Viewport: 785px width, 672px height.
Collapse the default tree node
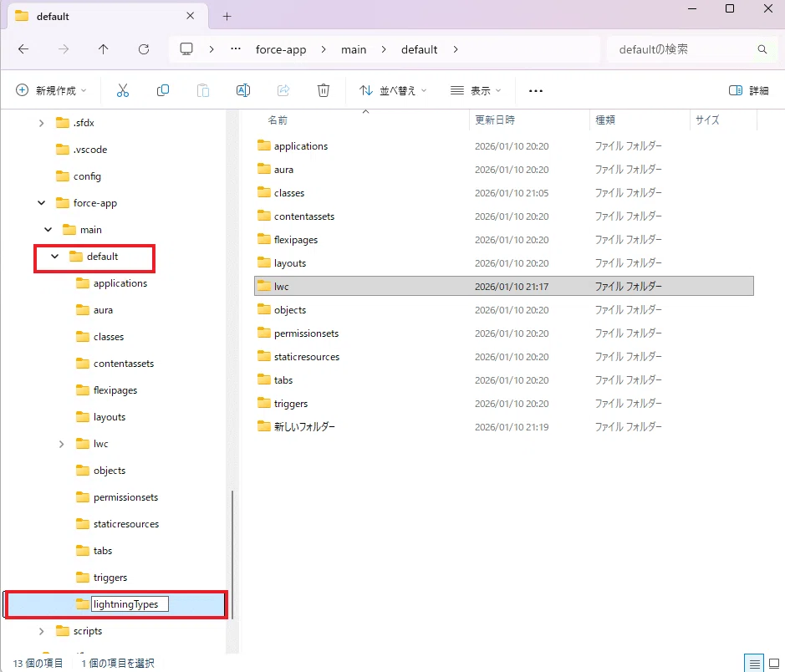pyautogui.click(x=54, y=257)
